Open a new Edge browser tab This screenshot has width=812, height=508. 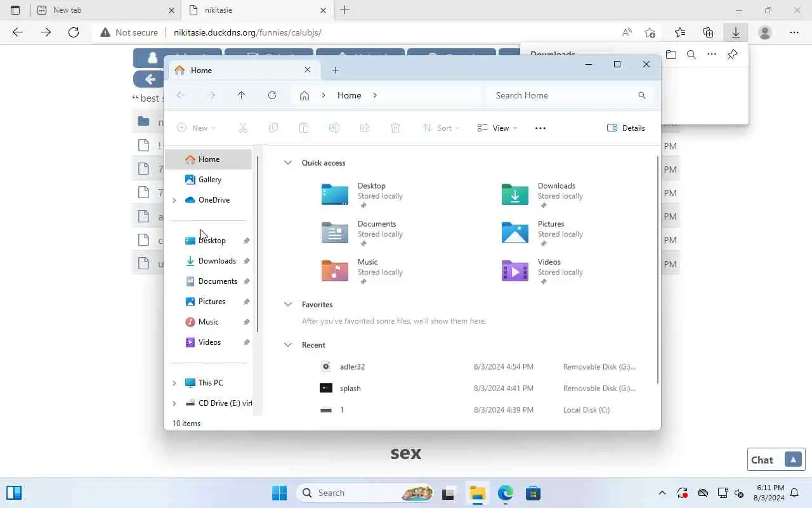pos(344,10)
